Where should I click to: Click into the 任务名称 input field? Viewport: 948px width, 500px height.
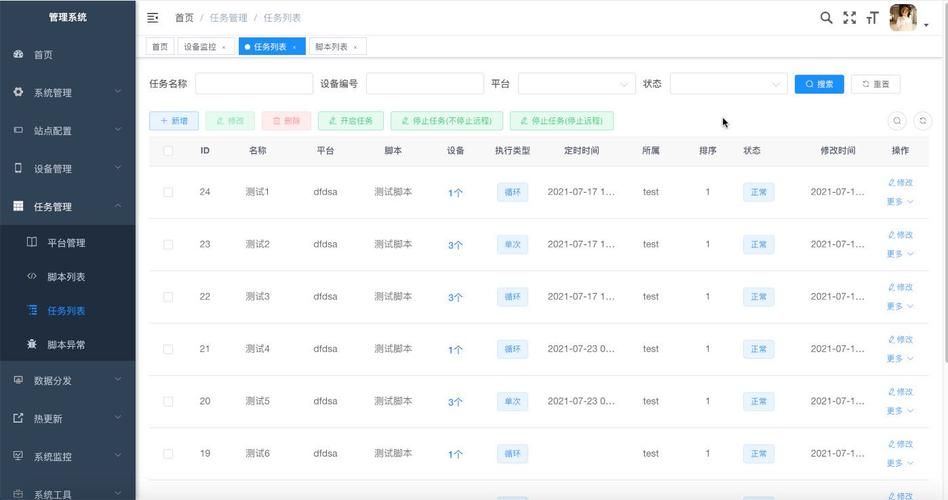(254, 84)
